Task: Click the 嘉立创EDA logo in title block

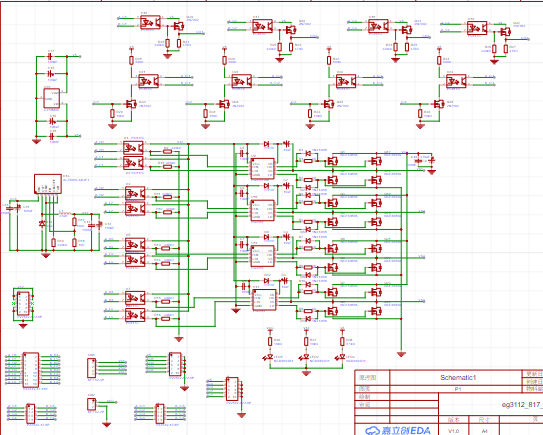Action: (x=398, y=430)
